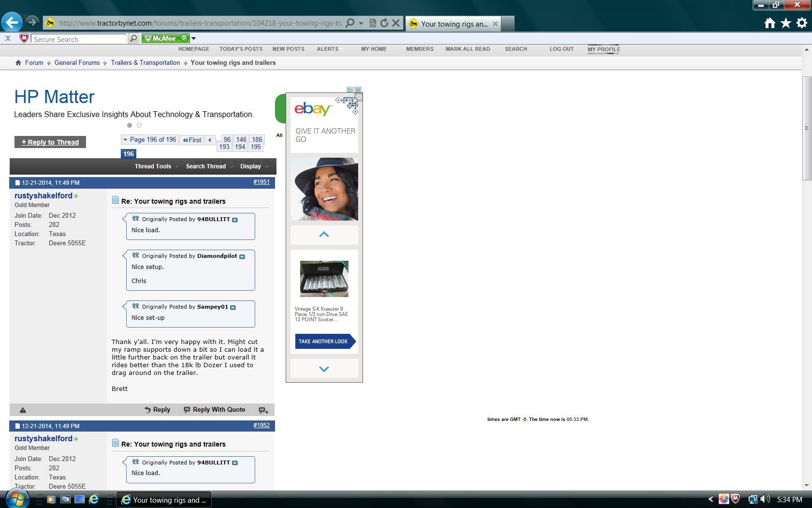Click the browser home icon

click(x=770, y=23)
